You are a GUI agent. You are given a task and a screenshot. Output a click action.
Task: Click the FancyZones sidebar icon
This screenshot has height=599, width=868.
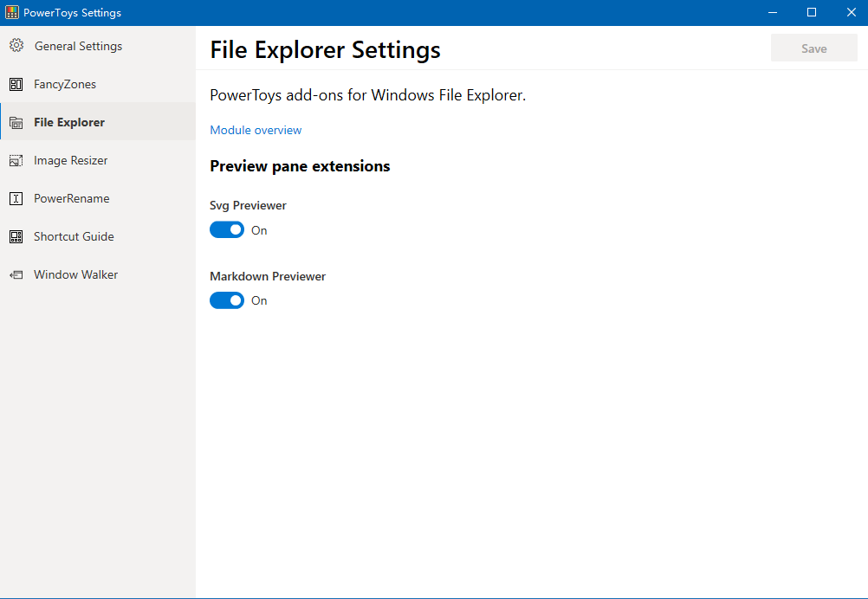16,84
